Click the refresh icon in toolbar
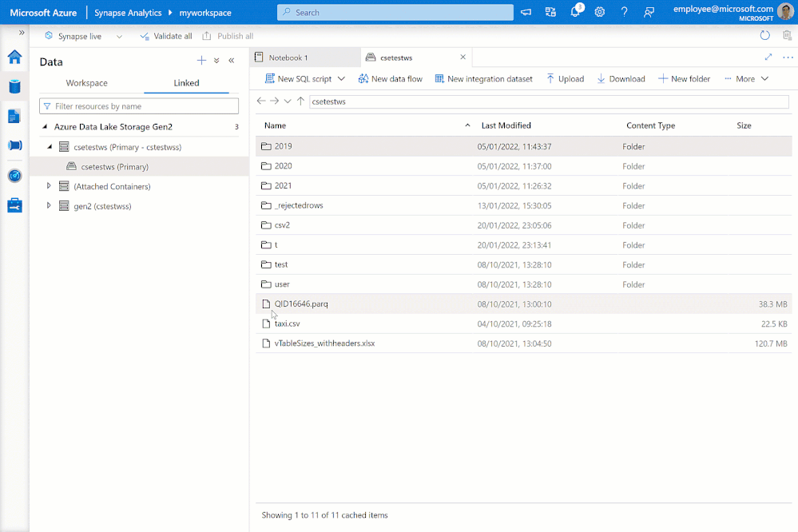Viewport: 798px width, 532px height. pos(765,35)
